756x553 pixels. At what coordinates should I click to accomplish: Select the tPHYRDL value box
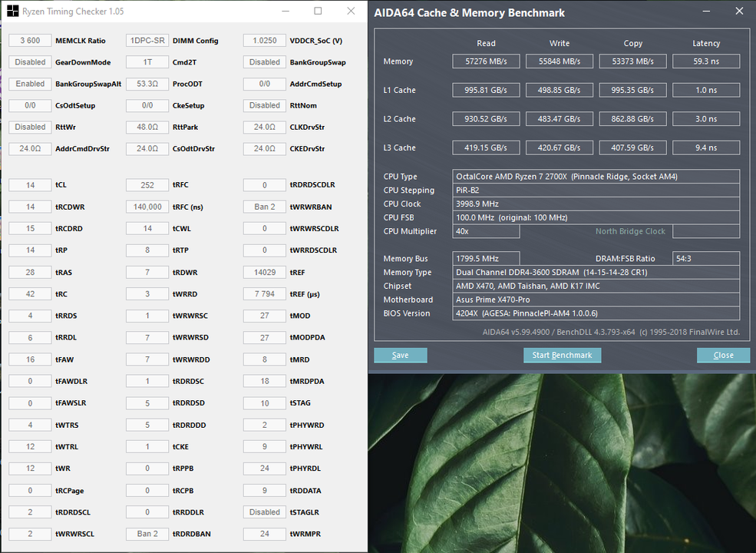point(265,468)
